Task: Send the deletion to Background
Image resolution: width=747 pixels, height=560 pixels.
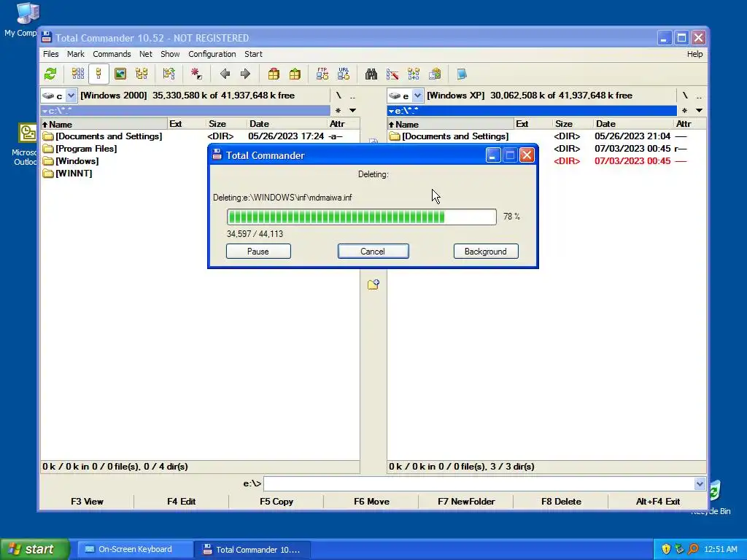Action: pos(485,252)
